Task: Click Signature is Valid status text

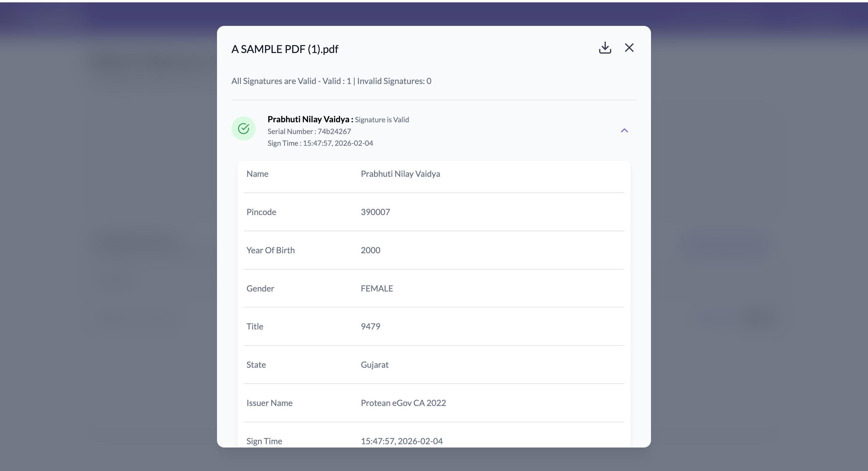Action: [382, 120]
